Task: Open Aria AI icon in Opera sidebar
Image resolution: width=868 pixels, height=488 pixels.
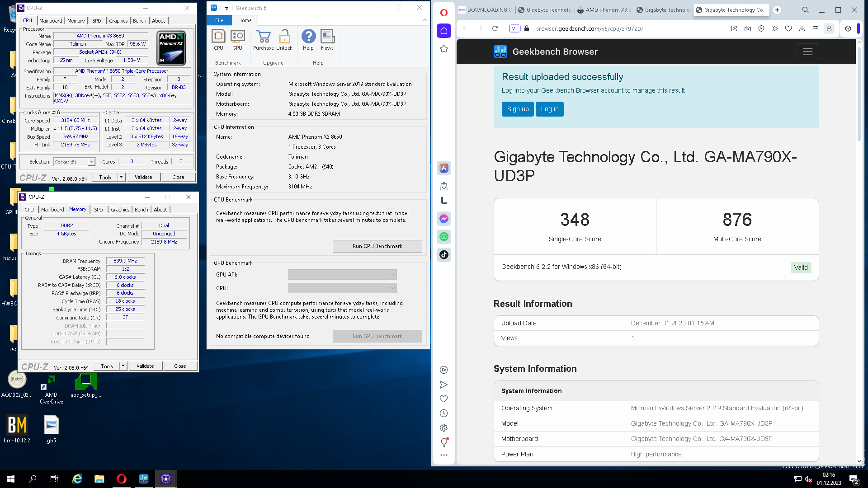Action: 444,168
